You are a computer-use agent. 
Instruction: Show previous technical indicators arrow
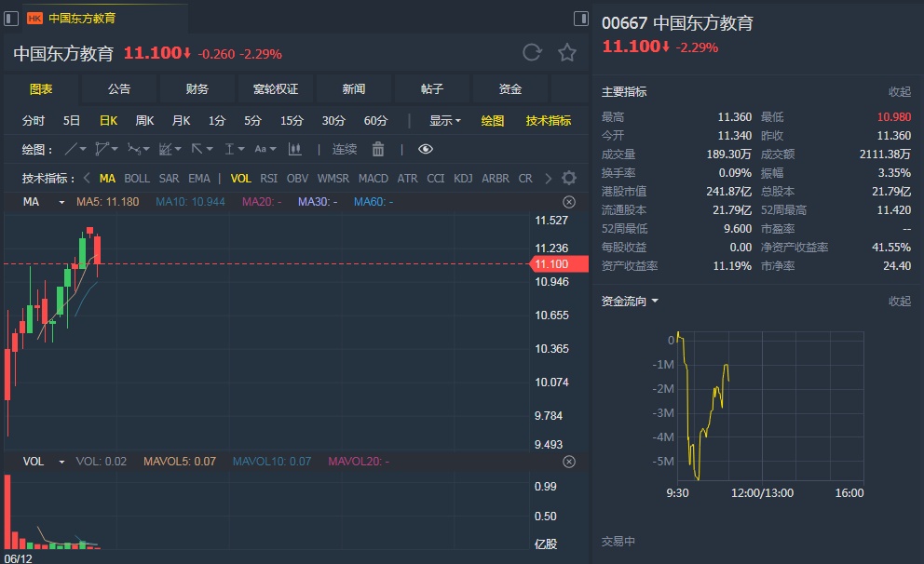point(87,178)
